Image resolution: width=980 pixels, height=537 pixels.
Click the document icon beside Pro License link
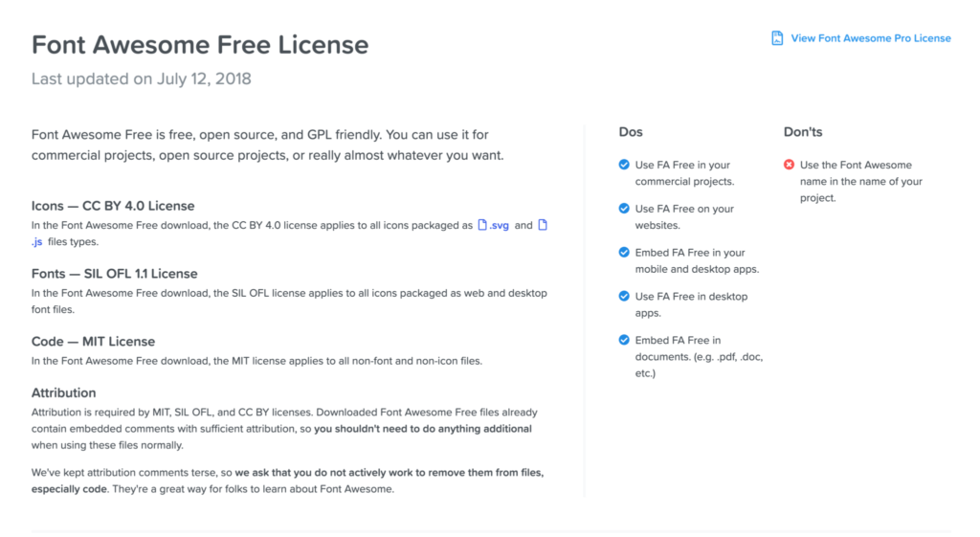tap(777, 38)
